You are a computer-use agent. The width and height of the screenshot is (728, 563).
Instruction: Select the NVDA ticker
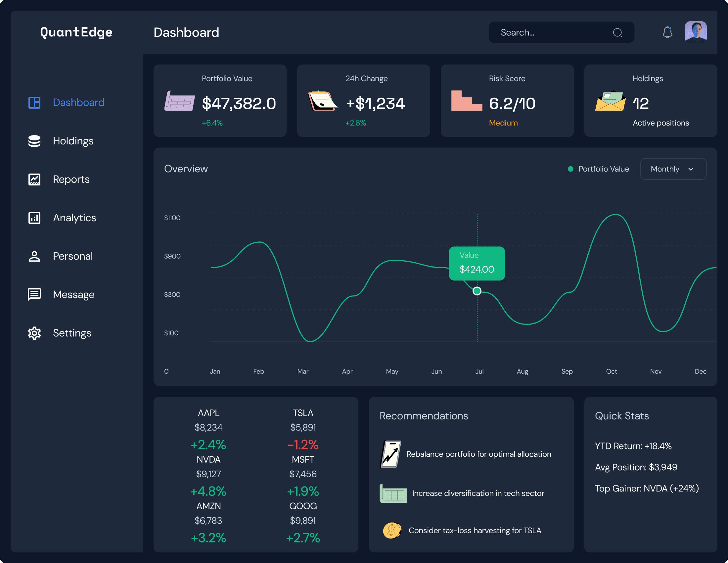coord(209,460)
